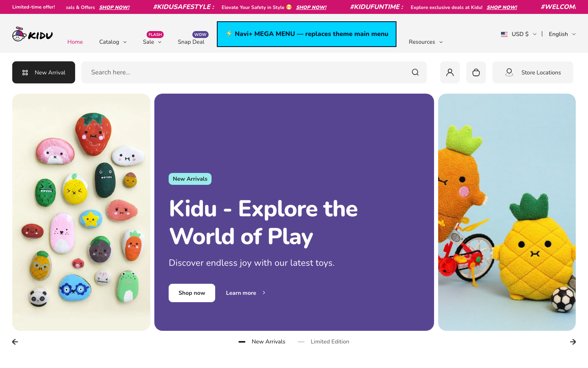Click the Limited-time offer text

pyautogui.click(x=33, y=7)
